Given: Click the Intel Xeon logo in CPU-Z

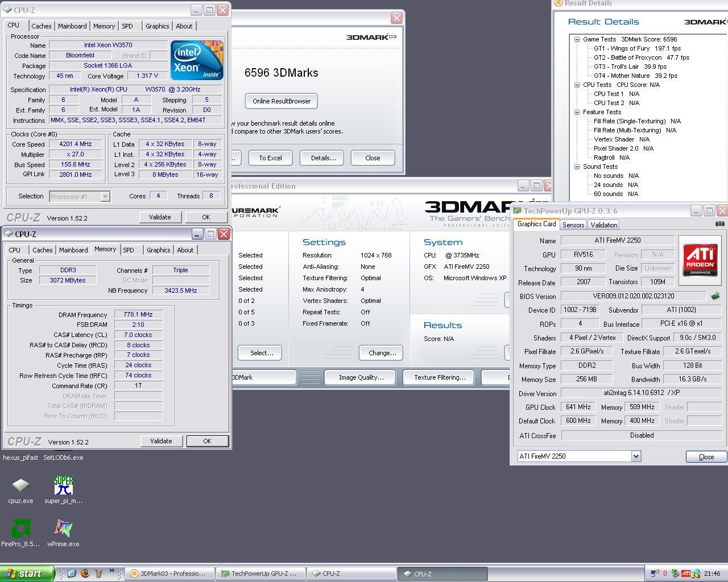Looking at the screenshot, I should click(197, 60).
